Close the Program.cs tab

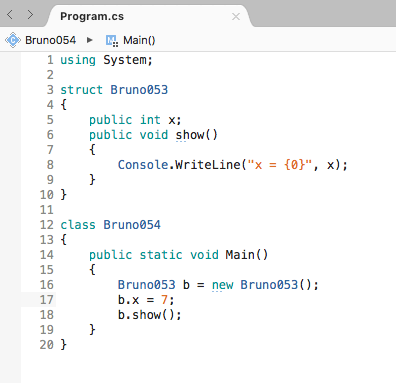pos(236,16)
